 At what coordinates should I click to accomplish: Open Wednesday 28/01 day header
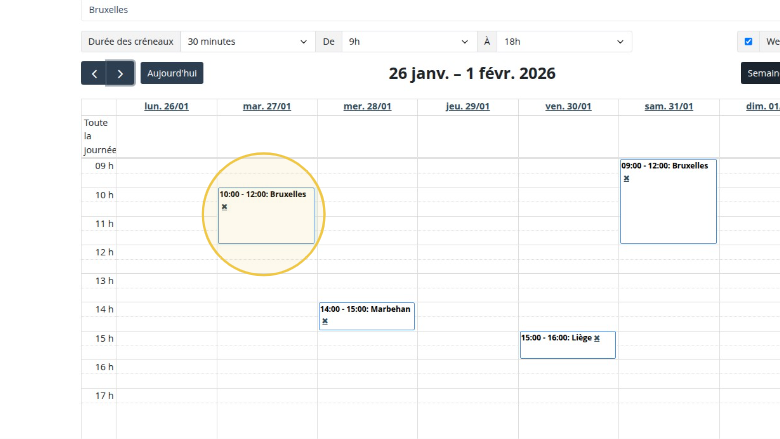click(x=367, y=106)
